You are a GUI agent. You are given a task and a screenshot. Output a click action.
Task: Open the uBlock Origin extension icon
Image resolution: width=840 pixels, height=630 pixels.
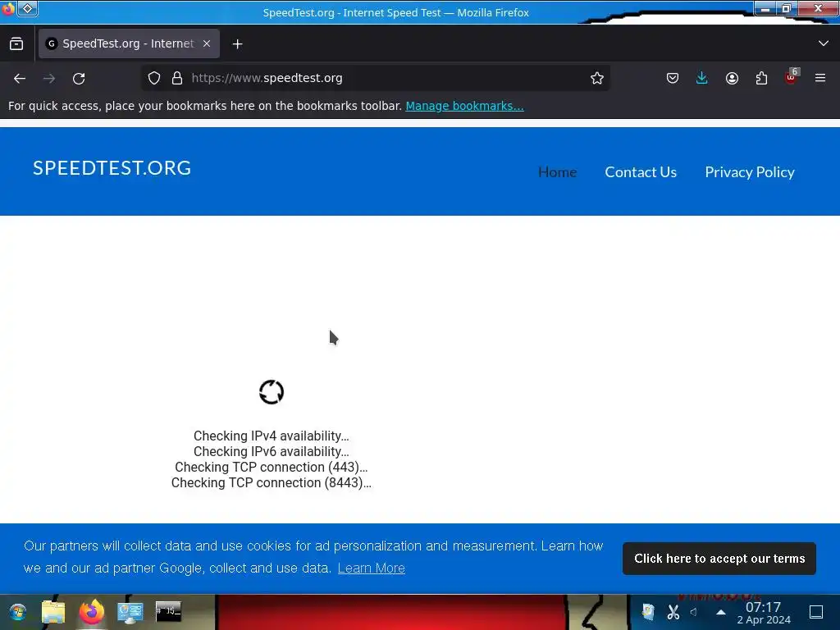(x=792, y=78)
